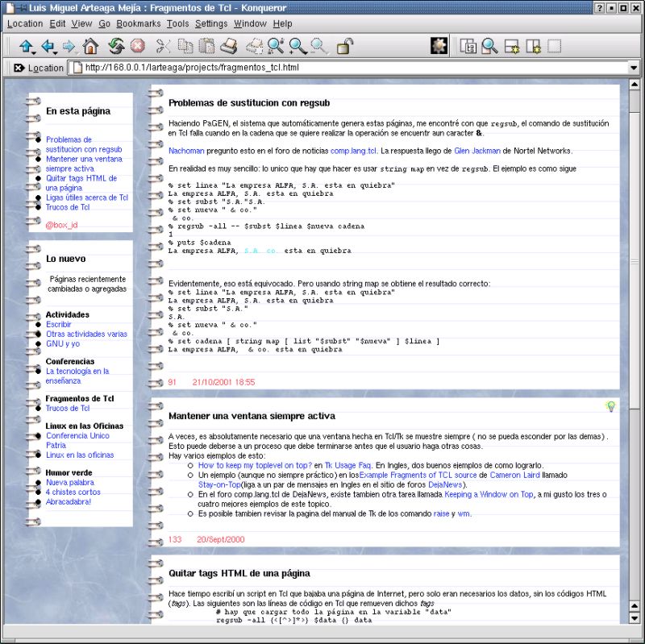The height and width of the screenshot is (644, 645).
Task: Open the 'Ligas útiles acerca de Tcl' link
Action: coord(87,197)
